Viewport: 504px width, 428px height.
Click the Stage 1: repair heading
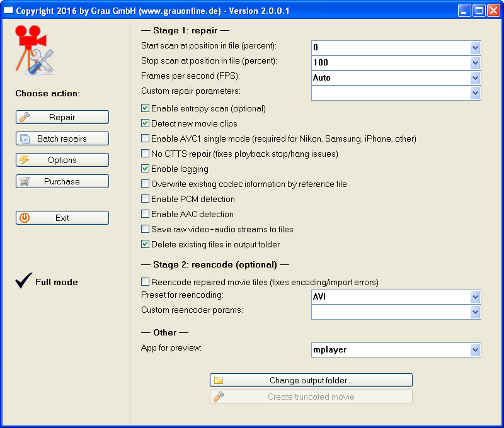coord(185,30)
